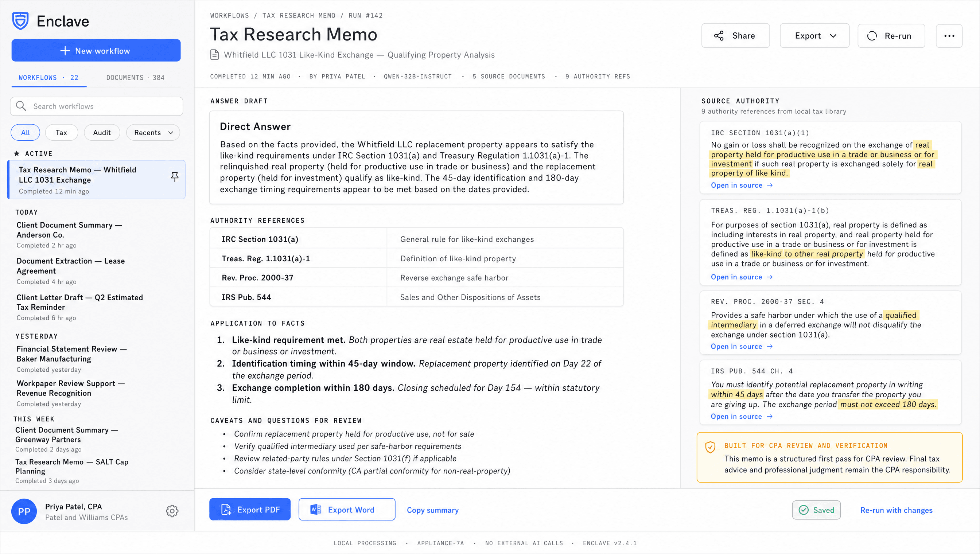
Task: Click the Export Word button
Action: (x=347, y=510)
